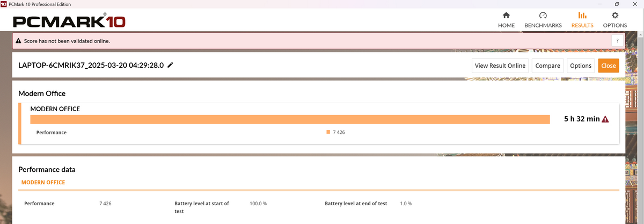
Task: Click the orange Performance legend swatch
Action: tap(328, 132)
